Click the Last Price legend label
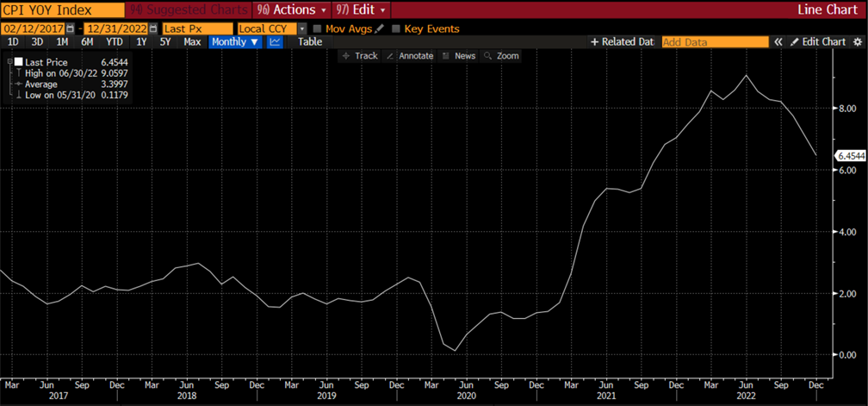The height and width of the screenshot is (406, 868). (46, 63)
